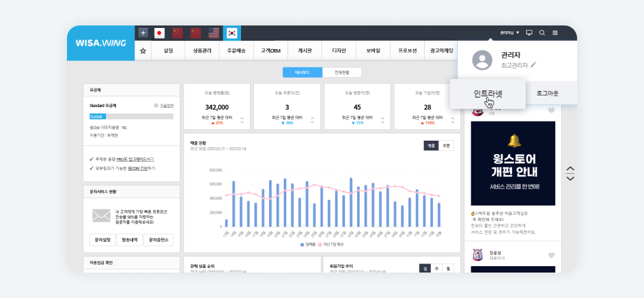Open the 설정 menu

(x=168, y=51)
